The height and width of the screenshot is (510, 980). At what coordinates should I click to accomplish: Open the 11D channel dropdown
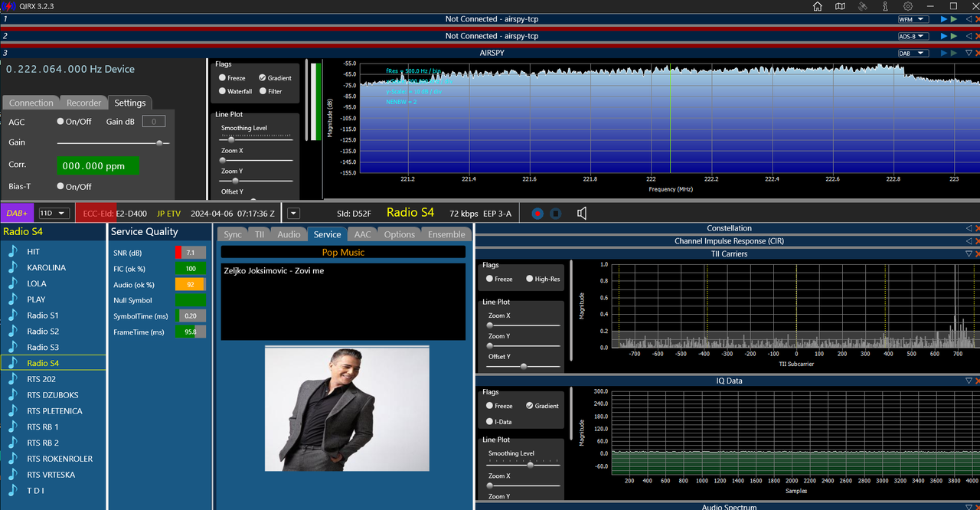coord(54,213)
